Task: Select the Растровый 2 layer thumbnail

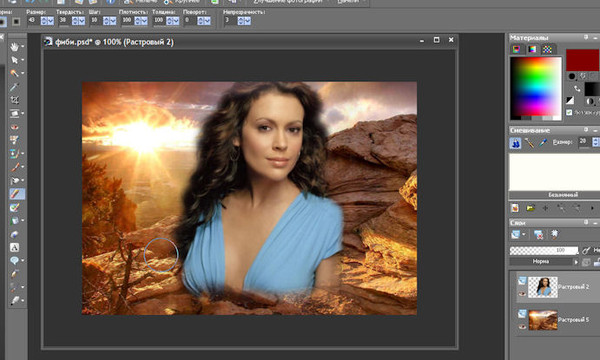Action: point(543,287)
